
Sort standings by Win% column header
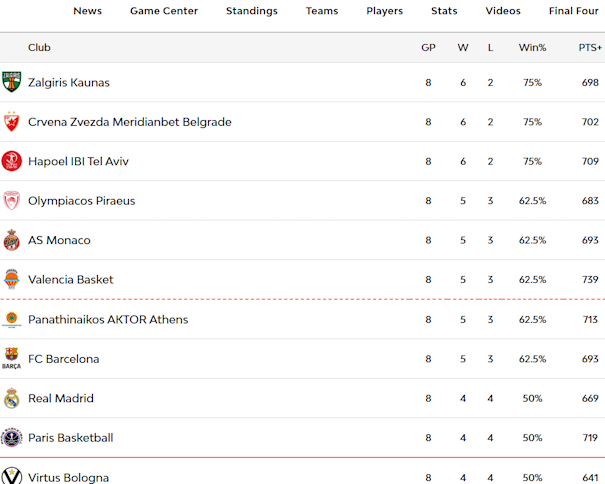[x=532, y=47]
